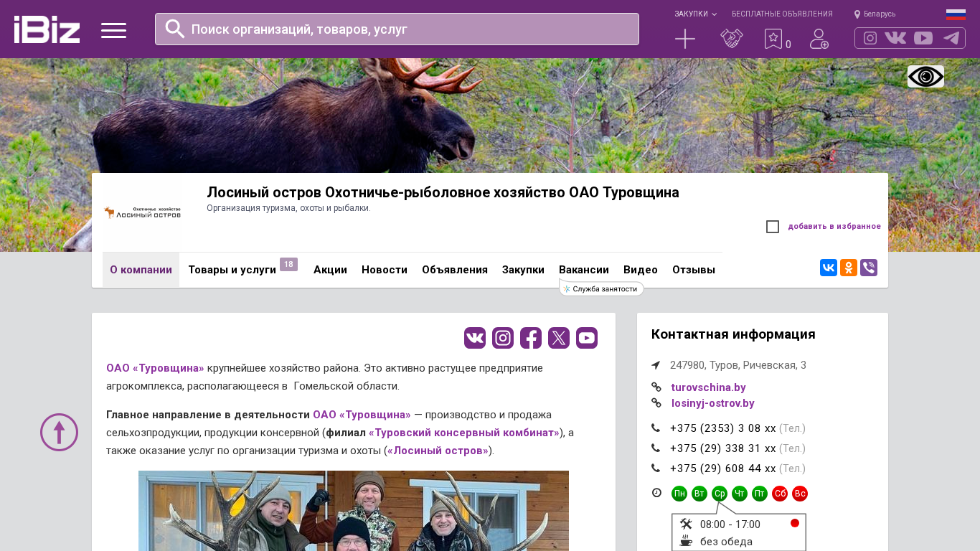Check the добавить в избранное checkbox
The height and width of the screenshot is (551, 980).
click(773, 227)
